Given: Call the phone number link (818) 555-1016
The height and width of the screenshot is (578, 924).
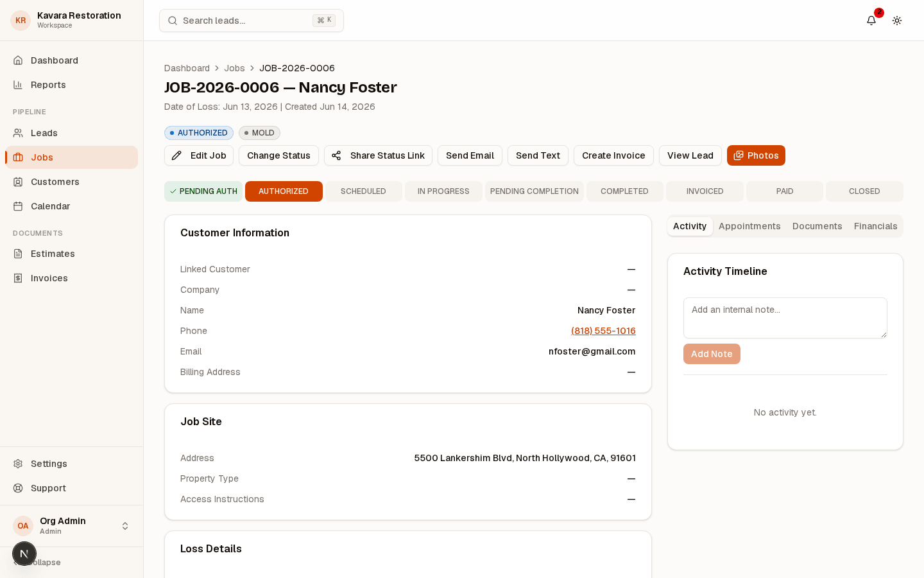Looking at the screenshot, I should [603, 331].
